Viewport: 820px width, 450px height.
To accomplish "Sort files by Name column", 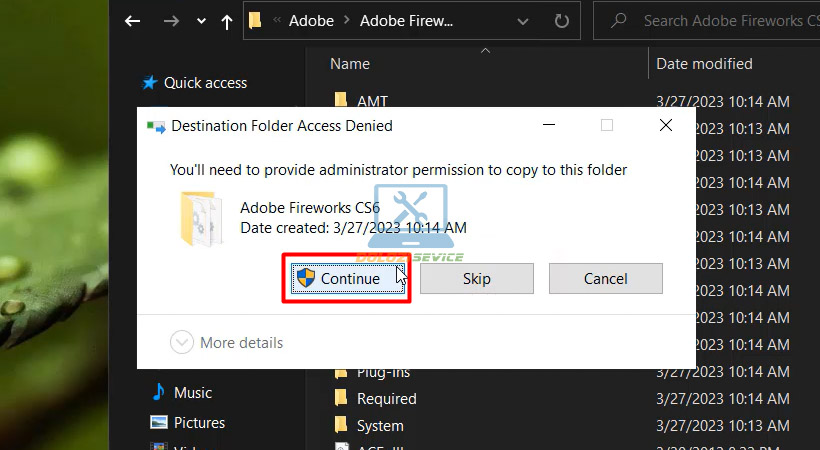I will click(350, 64).
